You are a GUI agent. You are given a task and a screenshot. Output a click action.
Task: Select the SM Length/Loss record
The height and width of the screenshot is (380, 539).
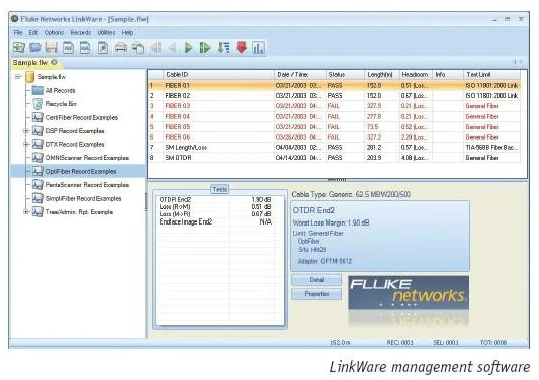coord(334,147)
